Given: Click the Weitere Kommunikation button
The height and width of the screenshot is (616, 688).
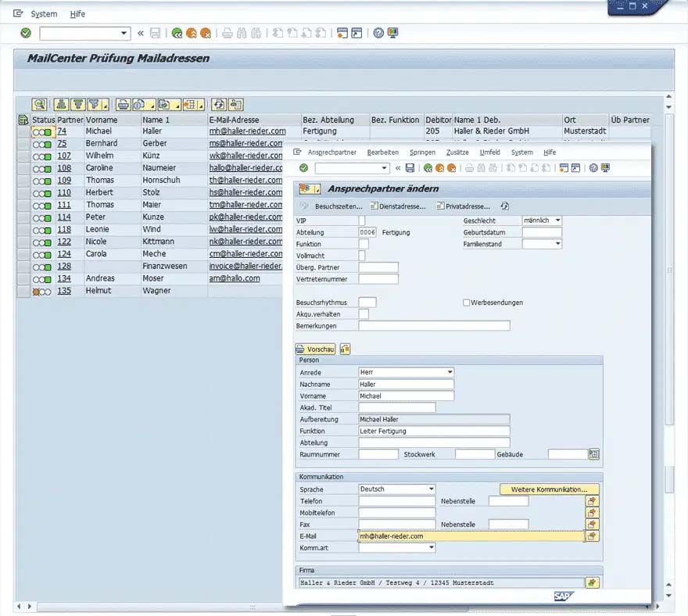Looking at the screenshot, I should (x=549, y=489).
